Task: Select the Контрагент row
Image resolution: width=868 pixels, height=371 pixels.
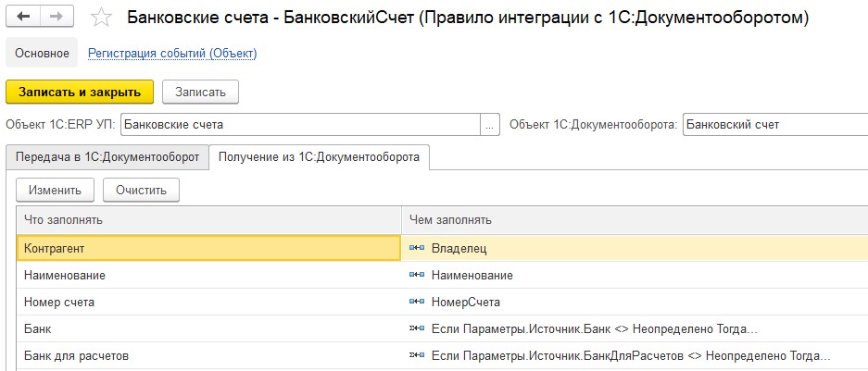Action: 442,249
